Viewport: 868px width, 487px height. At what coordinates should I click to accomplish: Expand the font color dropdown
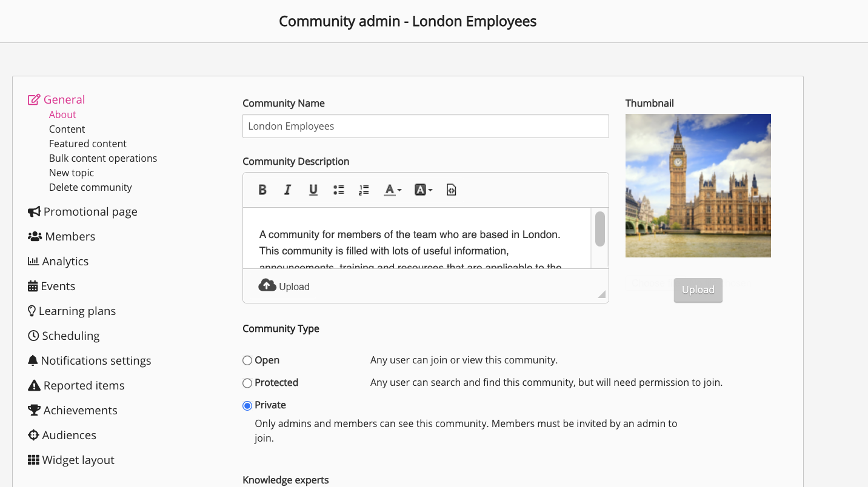pos(393,190)
